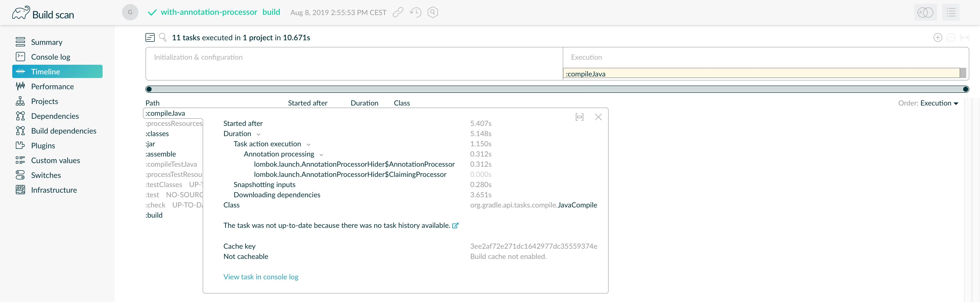Click the left handle of timeline range slider

click(x=149, y=89)
